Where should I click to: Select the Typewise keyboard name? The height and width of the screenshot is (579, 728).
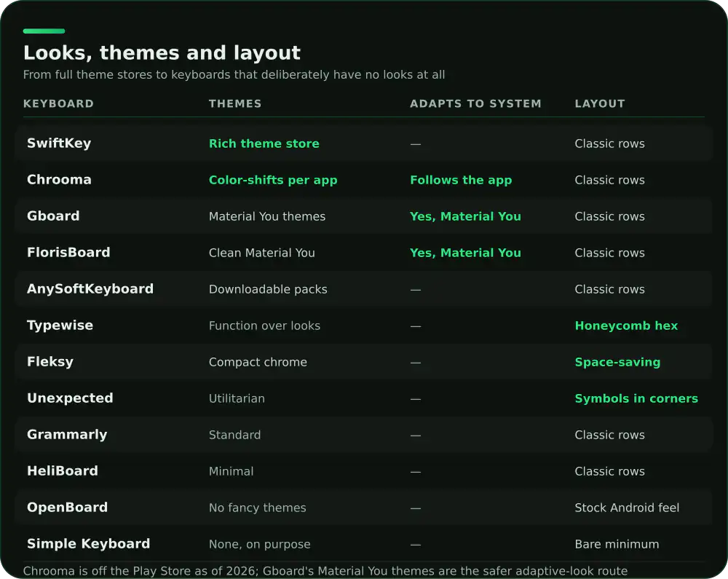point(60,325)
